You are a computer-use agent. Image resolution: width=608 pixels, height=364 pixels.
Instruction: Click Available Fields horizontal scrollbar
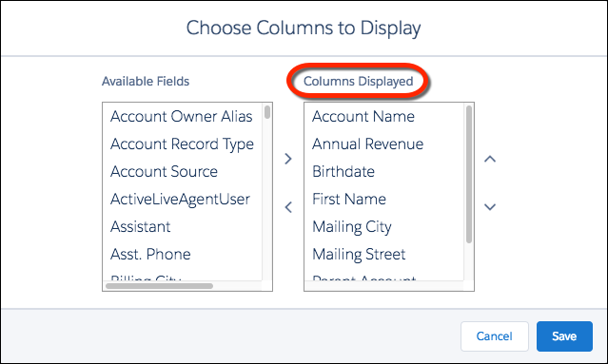point(159,286)
